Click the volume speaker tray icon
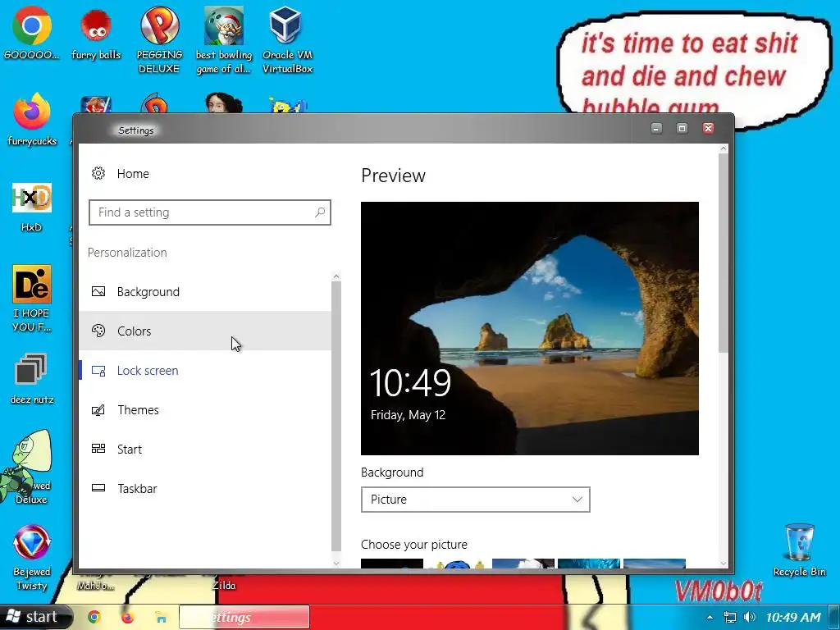The width and height of the screenshot is (840, 630). point(750,617)
